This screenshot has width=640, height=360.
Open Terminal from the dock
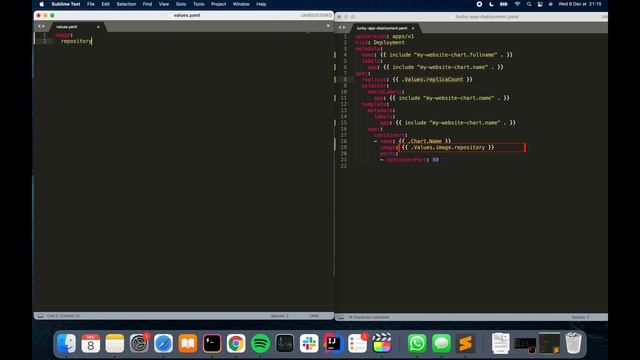[212, 343]
